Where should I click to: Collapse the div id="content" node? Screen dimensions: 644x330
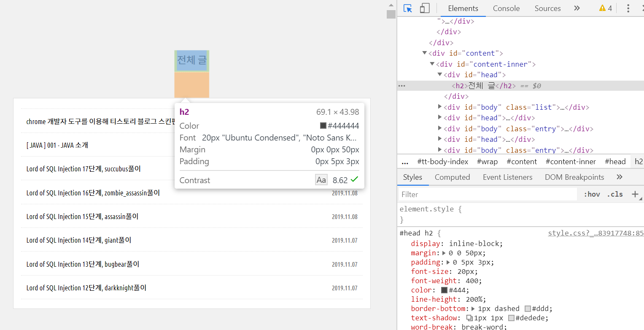425,53
